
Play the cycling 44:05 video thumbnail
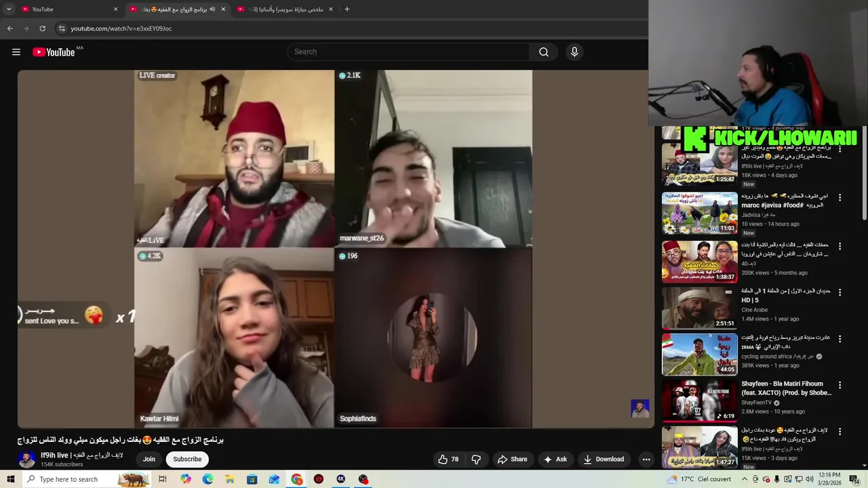coord(699,354)
